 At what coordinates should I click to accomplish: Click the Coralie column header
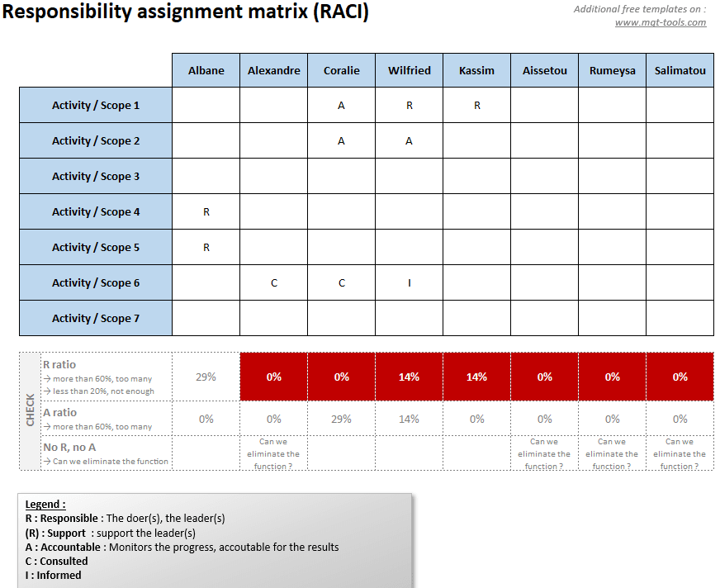coord(341,70)
